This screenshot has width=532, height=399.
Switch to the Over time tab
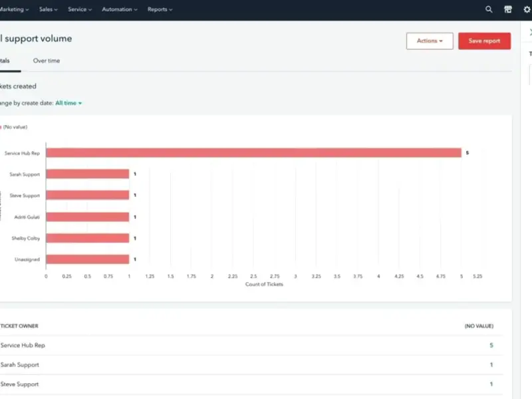coord(47,61)
